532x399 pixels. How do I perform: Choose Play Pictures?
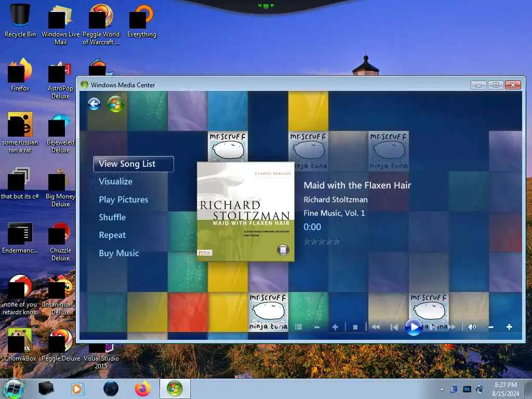click(x=124, y=199)
